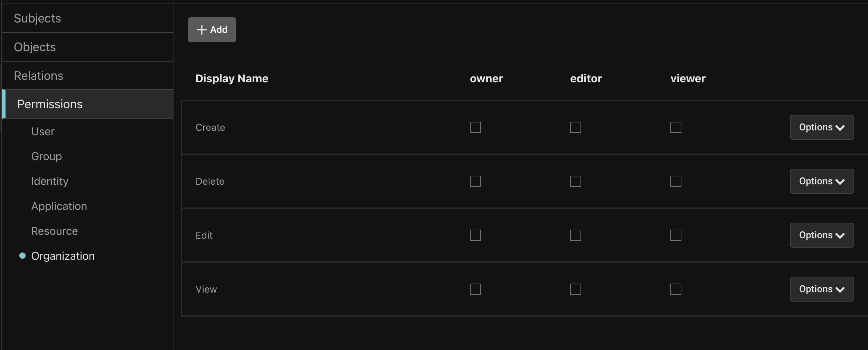
Task: Check editor box for Delete permission
Action: (575, 181)
